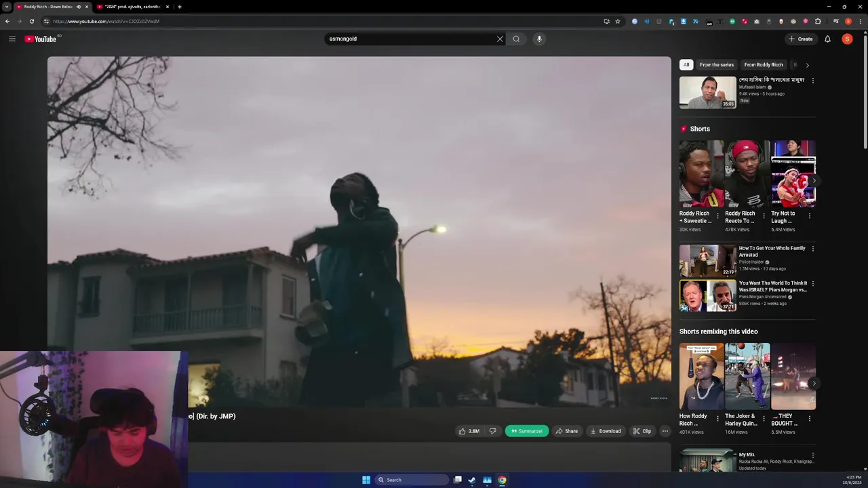The height and width of the screenshot is (488, 868).
Task: Click the Create button
Action: 801,39
